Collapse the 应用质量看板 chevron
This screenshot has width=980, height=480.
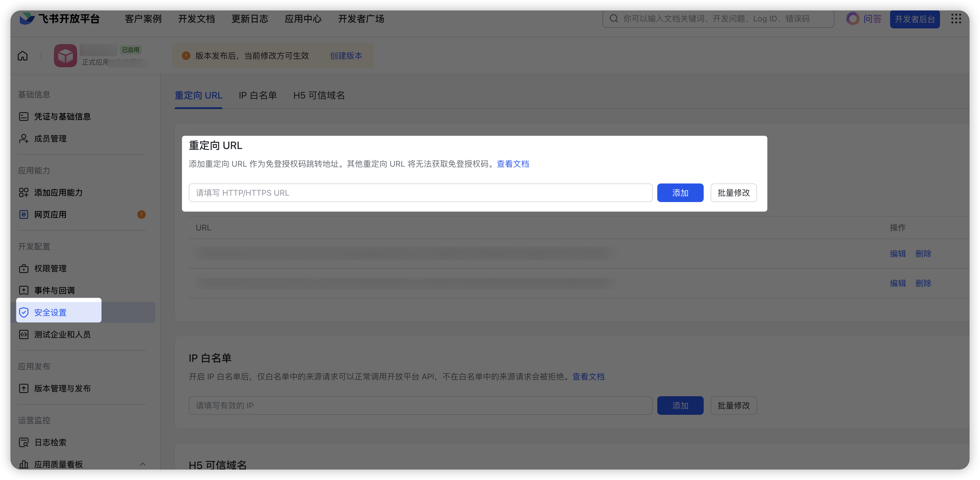142,464
